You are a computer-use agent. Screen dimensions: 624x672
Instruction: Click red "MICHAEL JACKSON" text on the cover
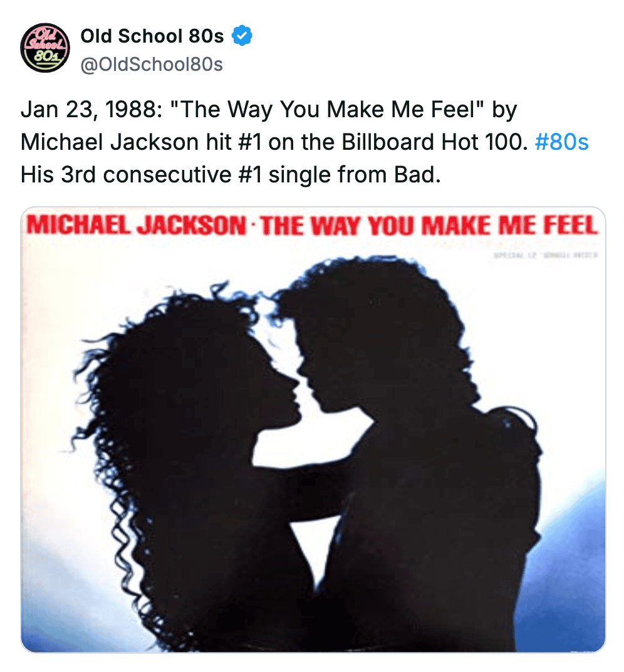(x=136, y=226)
